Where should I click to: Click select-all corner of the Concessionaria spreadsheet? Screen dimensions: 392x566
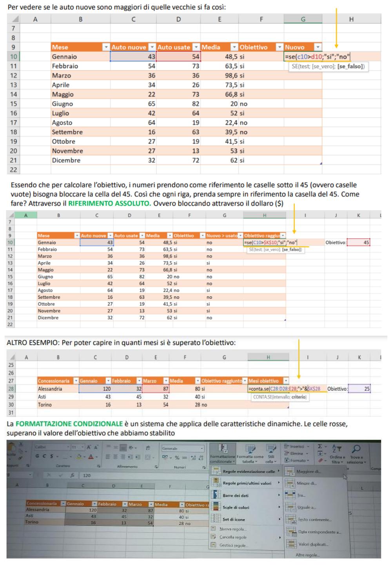coord(12,357)
